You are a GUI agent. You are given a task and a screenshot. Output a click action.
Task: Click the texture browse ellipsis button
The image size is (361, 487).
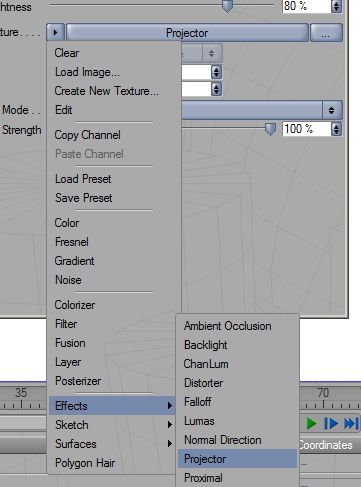[x=326, y=33]
